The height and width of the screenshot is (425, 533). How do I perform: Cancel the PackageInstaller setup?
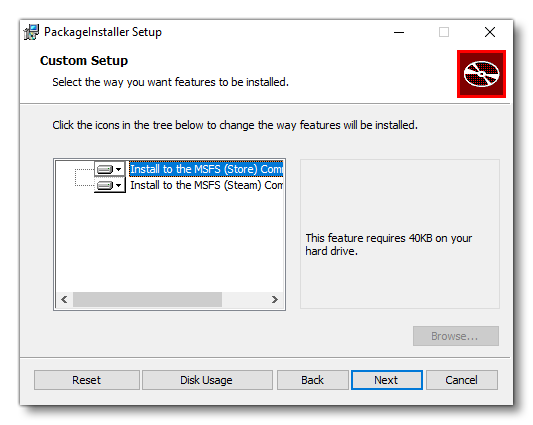coord(462,380)
